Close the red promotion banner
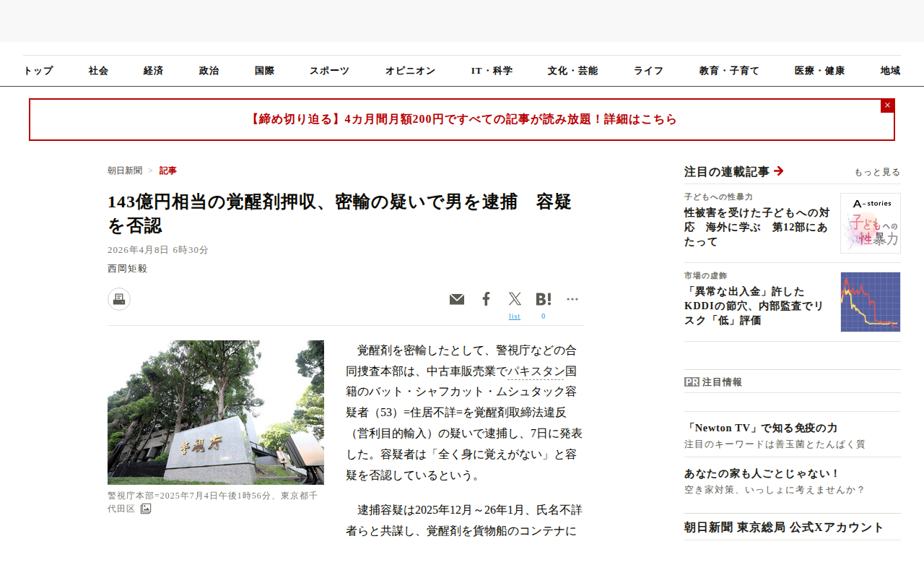The width and height of the screenshot is (924, 578). (887, 105)
